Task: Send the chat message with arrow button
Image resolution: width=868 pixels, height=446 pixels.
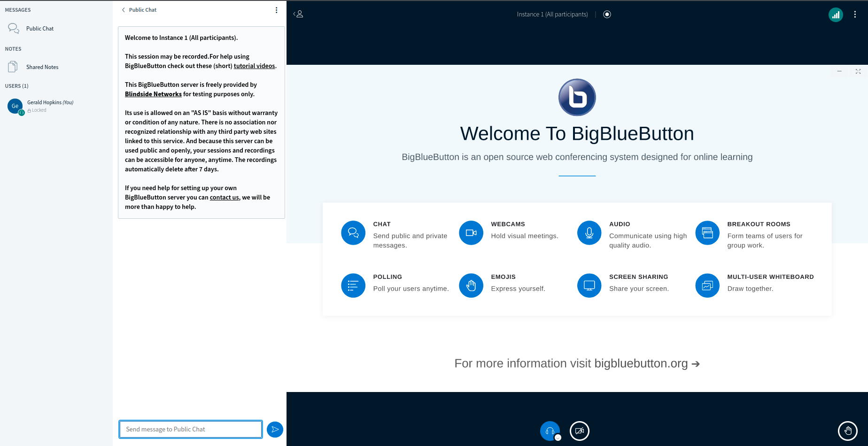Action: [275, 430]
